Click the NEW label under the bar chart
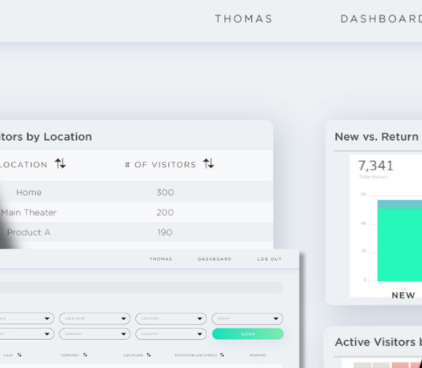This screenshot has height=368, width=422. pos(403,295)
